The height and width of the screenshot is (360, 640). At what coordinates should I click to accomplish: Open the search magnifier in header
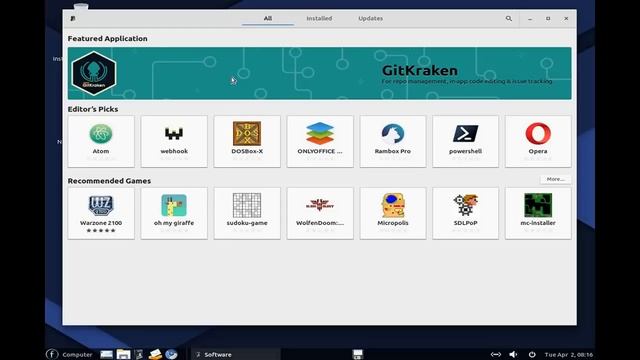coord(509,18)
